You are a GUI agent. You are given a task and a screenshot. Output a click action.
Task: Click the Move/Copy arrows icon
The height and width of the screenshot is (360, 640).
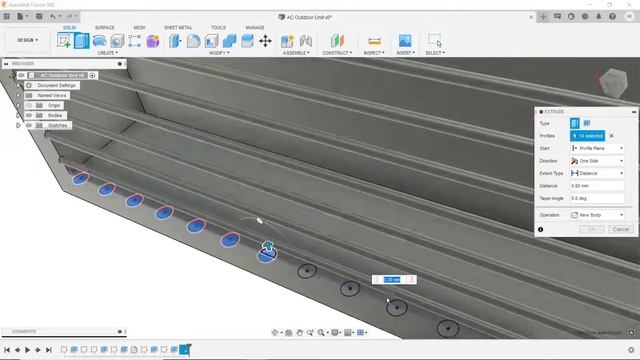[265, 41]
